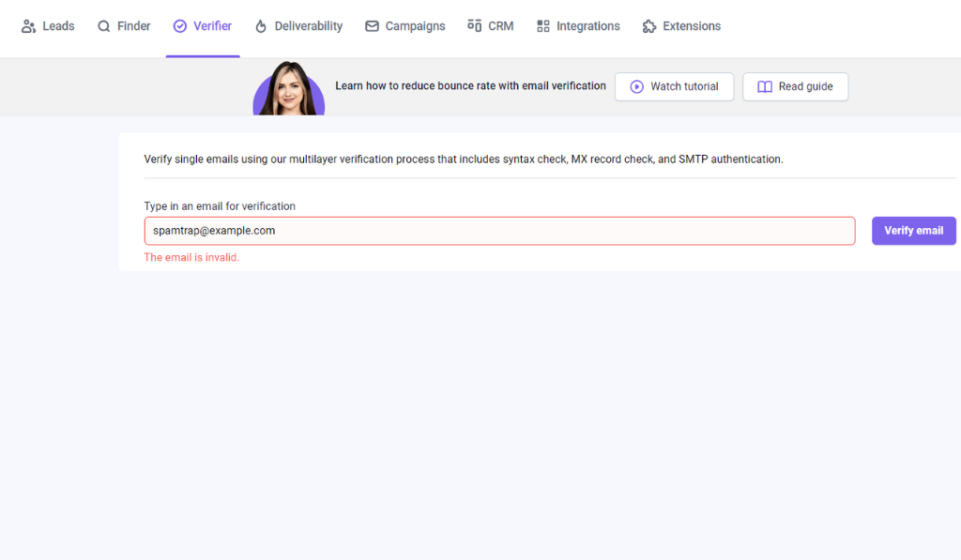Click the Extensions puzzle icon
The height and width of the screenshot is (560, 961).
click(649, 26)
